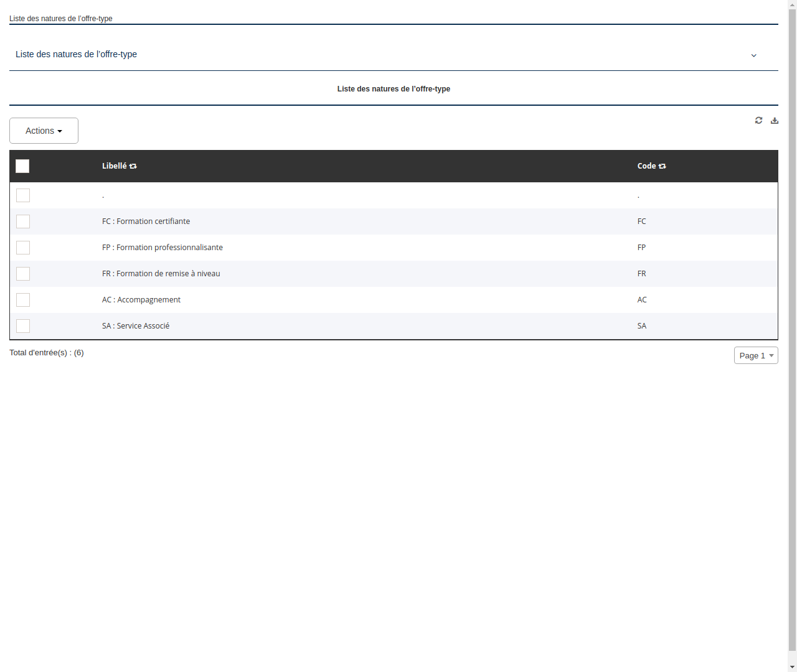
Task: Open the Actions dropdown menu
Action: point(44,131)
